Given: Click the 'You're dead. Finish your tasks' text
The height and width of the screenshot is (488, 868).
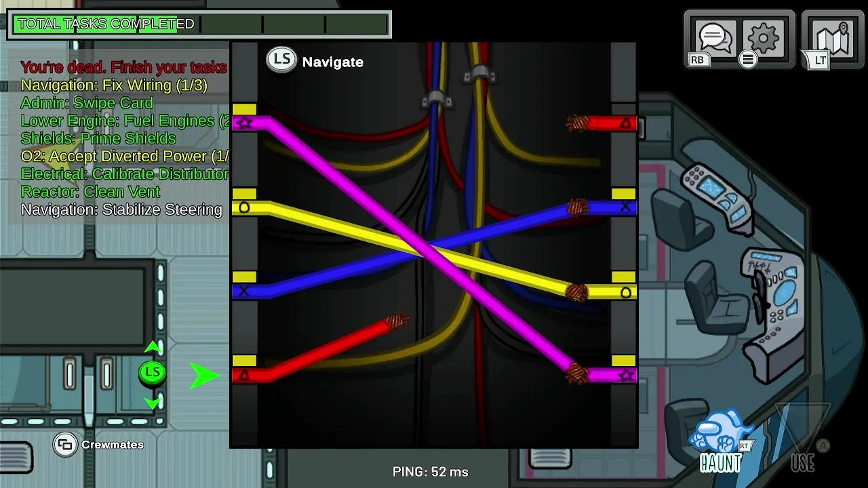Looking at the screenshot, I should (123, 67).
